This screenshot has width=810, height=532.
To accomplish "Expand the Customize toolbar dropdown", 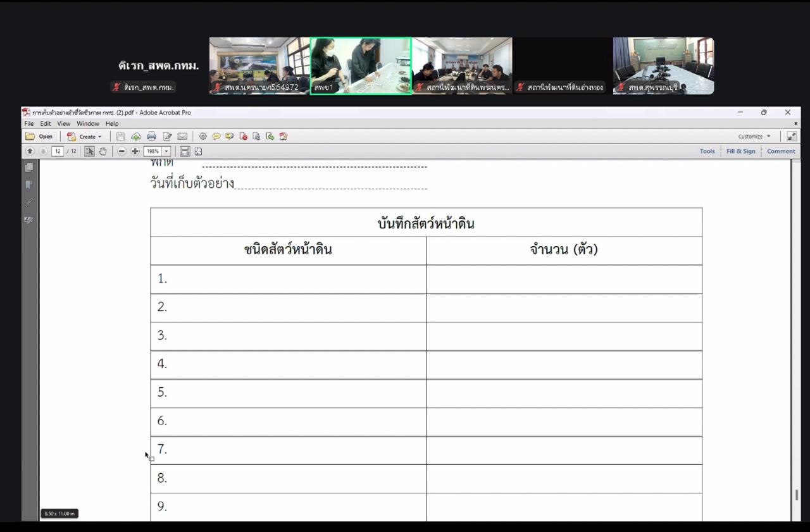I will 754,136.
